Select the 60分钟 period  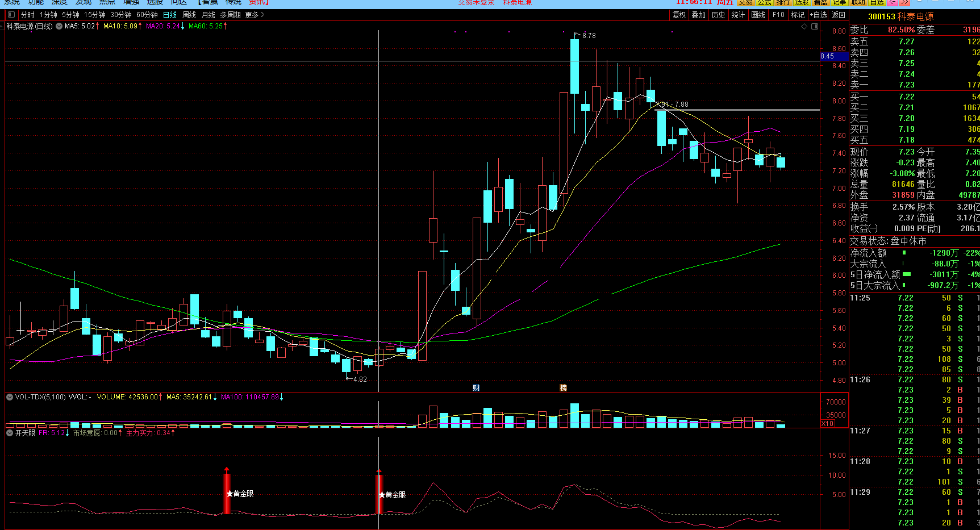(147, 15)
